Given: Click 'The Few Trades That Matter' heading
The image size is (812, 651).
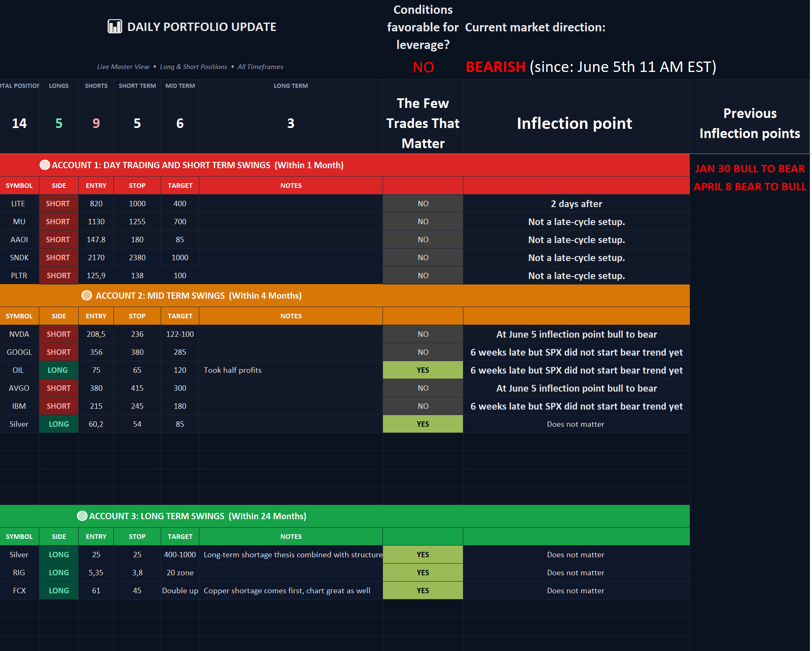Looking at the screenshot, I should coord(423,123).
